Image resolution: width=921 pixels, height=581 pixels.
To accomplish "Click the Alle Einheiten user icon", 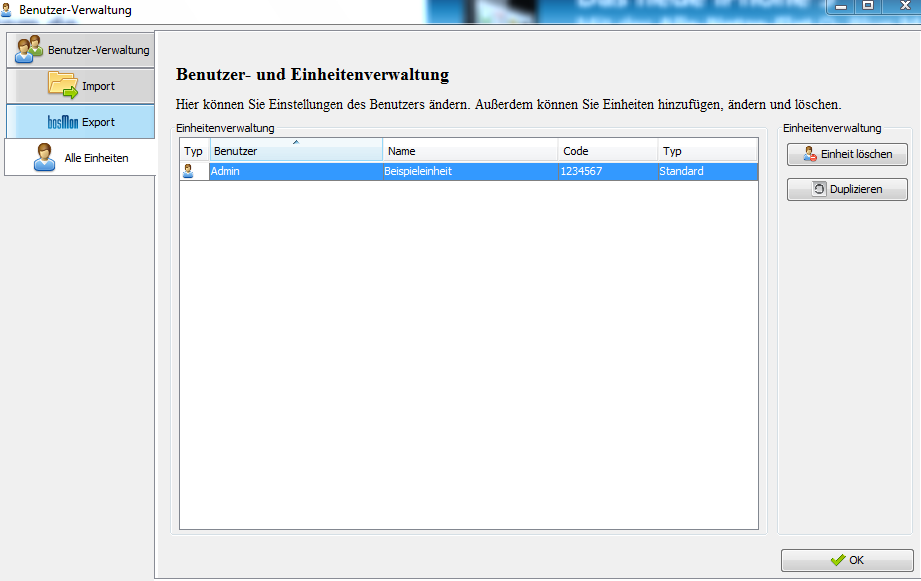I will pyautogui.click(x=44, y=158).
